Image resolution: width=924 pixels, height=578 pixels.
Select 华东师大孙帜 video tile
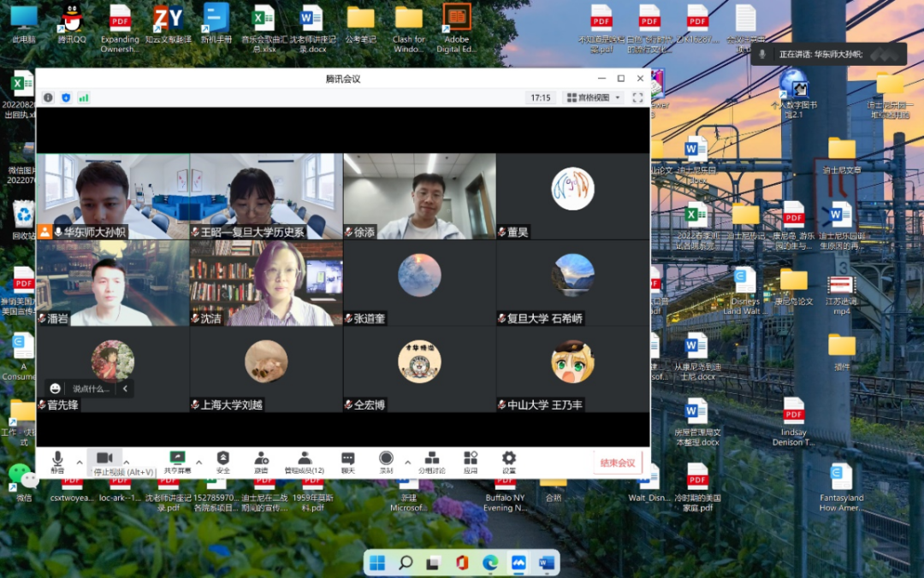coord(113,196)
